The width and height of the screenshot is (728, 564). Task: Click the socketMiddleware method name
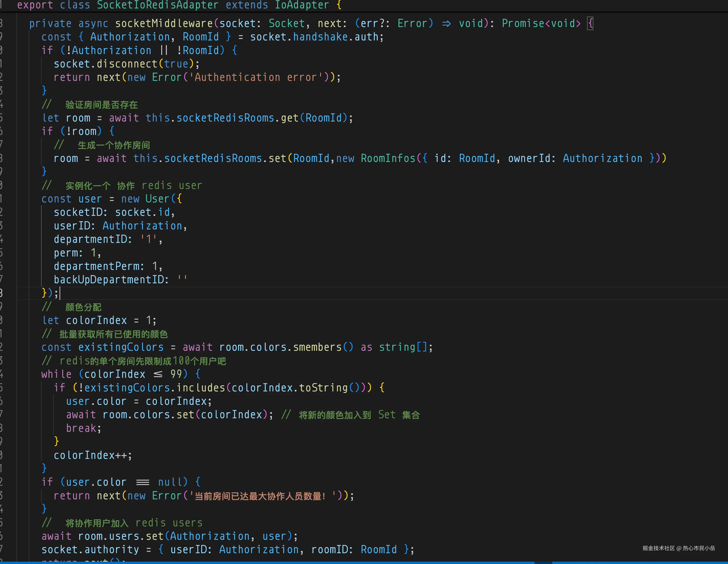pyautogui.click(x=164, y=23)
